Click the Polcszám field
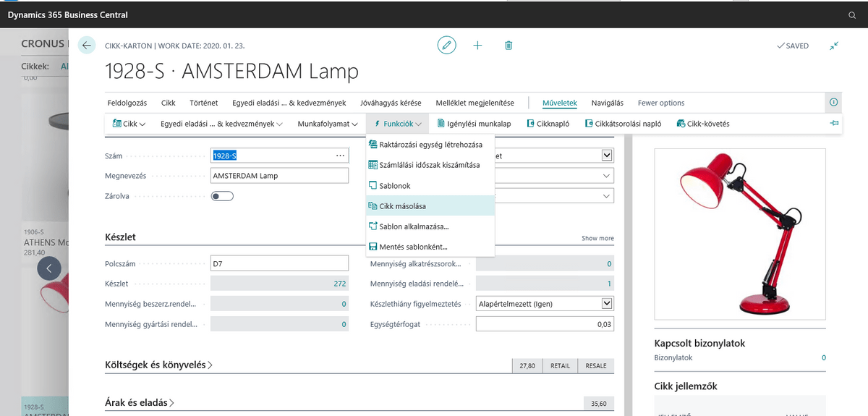 coord(279,263)
